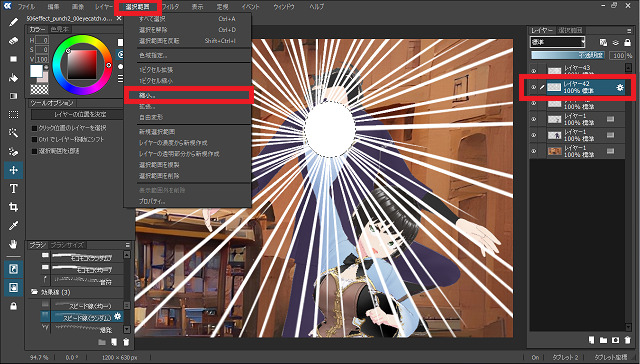
Task: Choose 縮小.. from selection menu
Action: click(x=188, y=95)
